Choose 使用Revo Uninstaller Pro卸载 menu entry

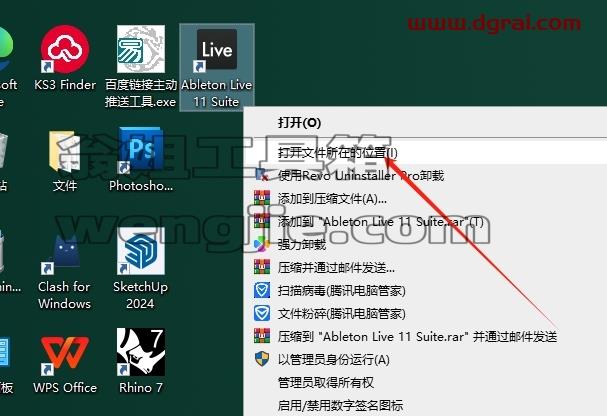pos(425,176)
